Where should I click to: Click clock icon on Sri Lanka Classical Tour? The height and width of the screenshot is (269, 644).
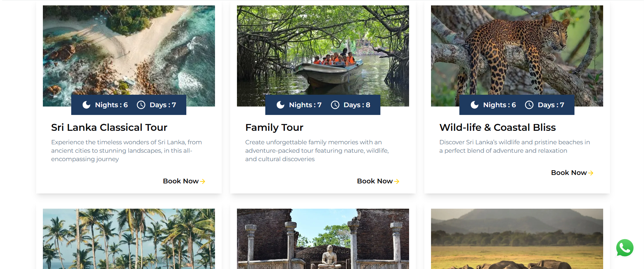[141, 105]
